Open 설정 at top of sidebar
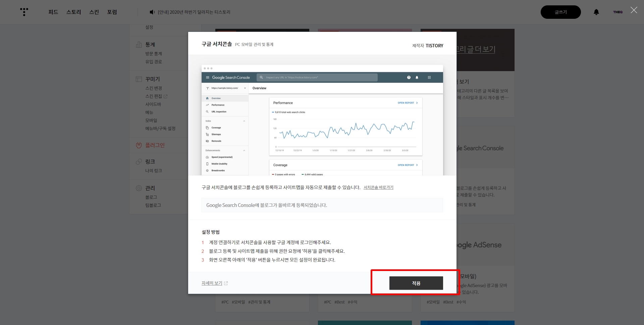644x325 pixels. [x=149, y=27]
